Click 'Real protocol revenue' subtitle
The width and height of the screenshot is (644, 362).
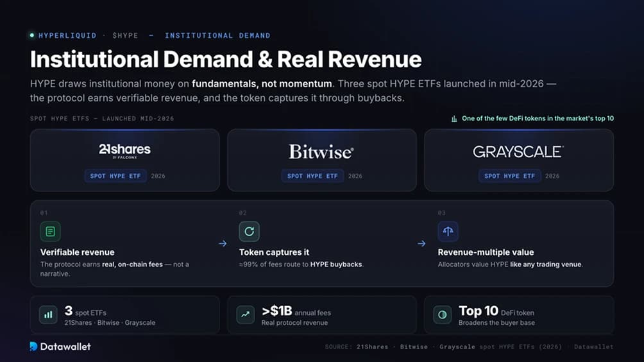pyautogui.click(x=294, y=323)
